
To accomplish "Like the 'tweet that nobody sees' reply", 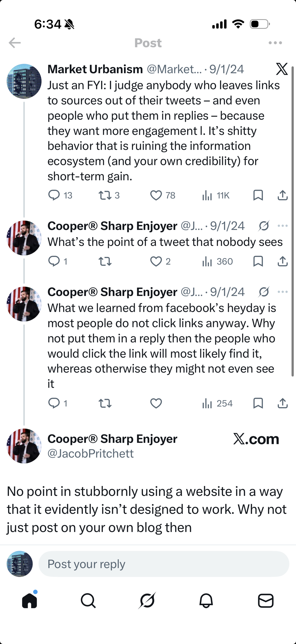I will tap(156, 261).
